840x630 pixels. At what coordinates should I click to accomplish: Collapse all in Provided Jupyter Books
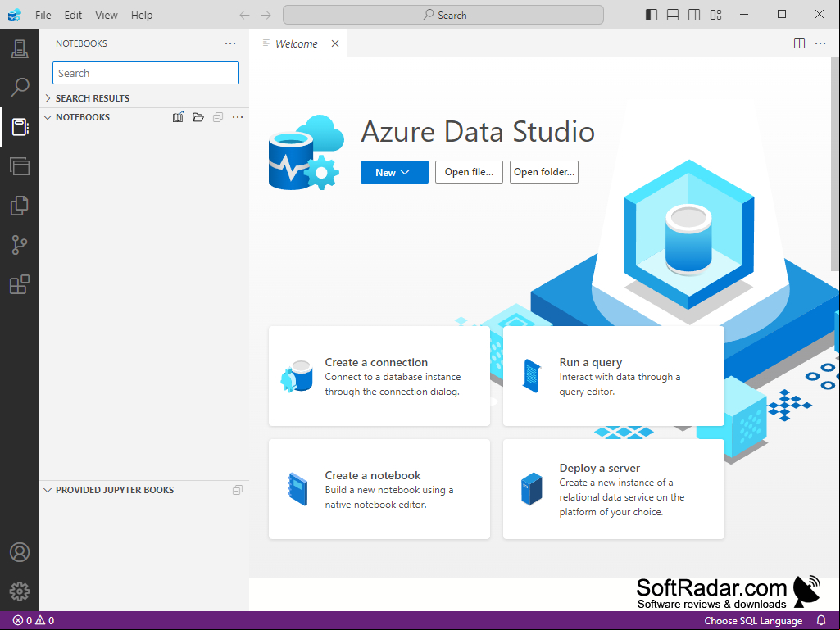point(238,490)
